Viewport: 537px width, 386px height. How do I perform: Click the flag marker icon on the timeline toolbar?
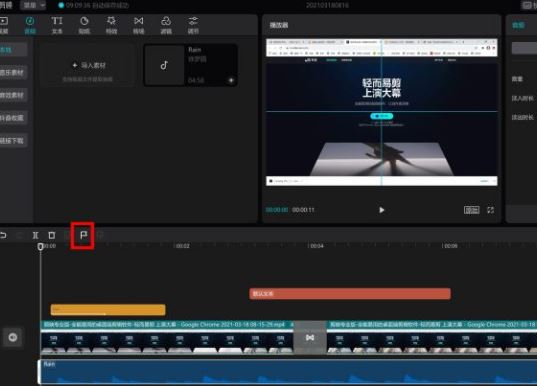[x=83, y=235]
